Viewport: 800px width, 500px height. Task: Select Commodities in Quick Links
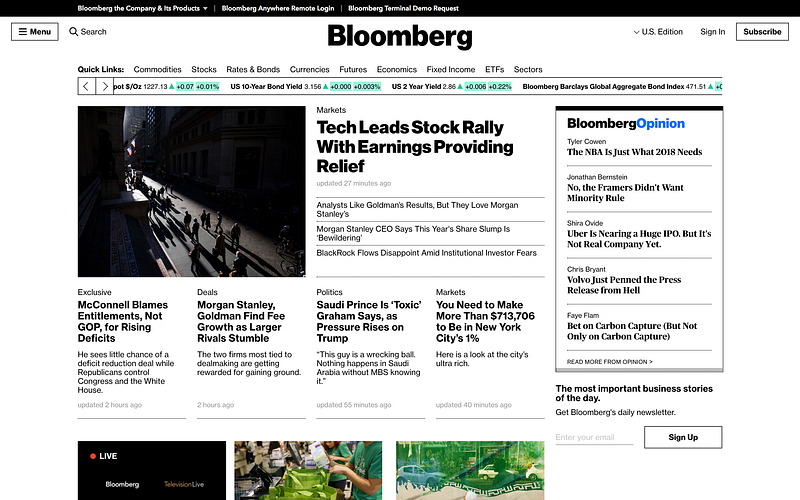tap(157, 69)
